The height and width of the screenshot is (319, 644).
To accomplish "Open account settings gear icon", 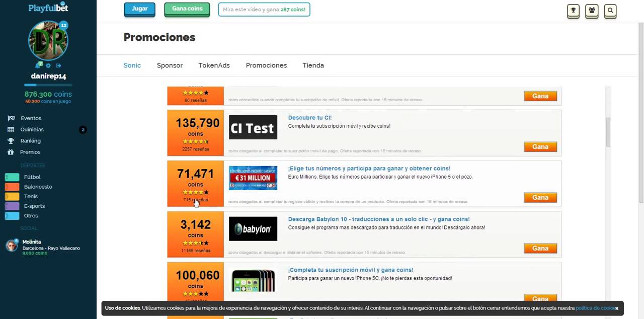I will click(48, 65).
